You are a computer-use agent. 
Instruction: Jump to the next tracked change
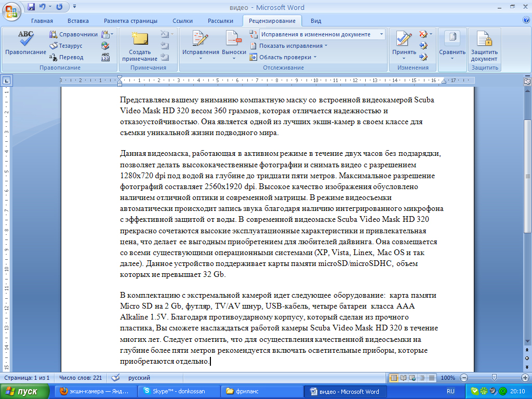[x=423, y=57]
